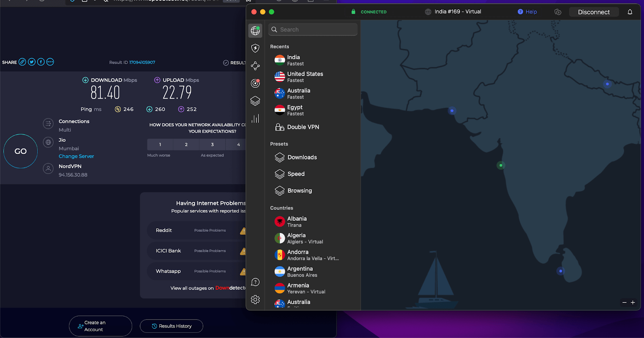Open Downdetector link in Speedtest

pyautogui.click(x=230, y=288)
